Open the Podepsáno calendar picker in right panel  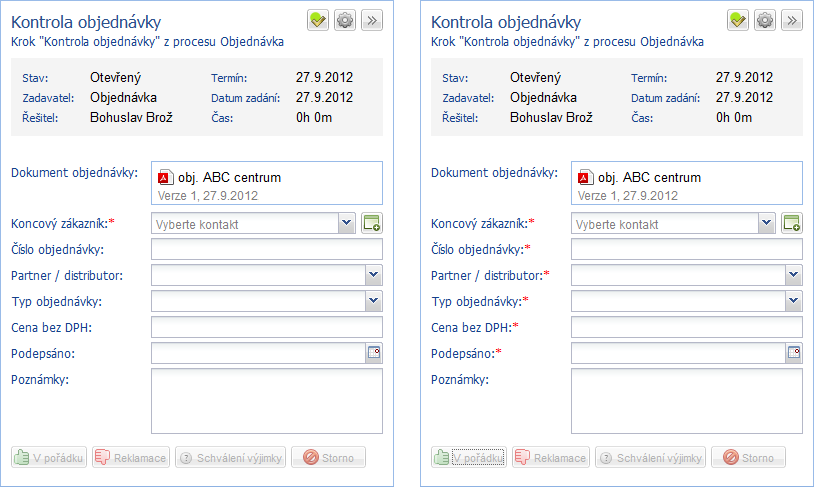click(794, 352)
